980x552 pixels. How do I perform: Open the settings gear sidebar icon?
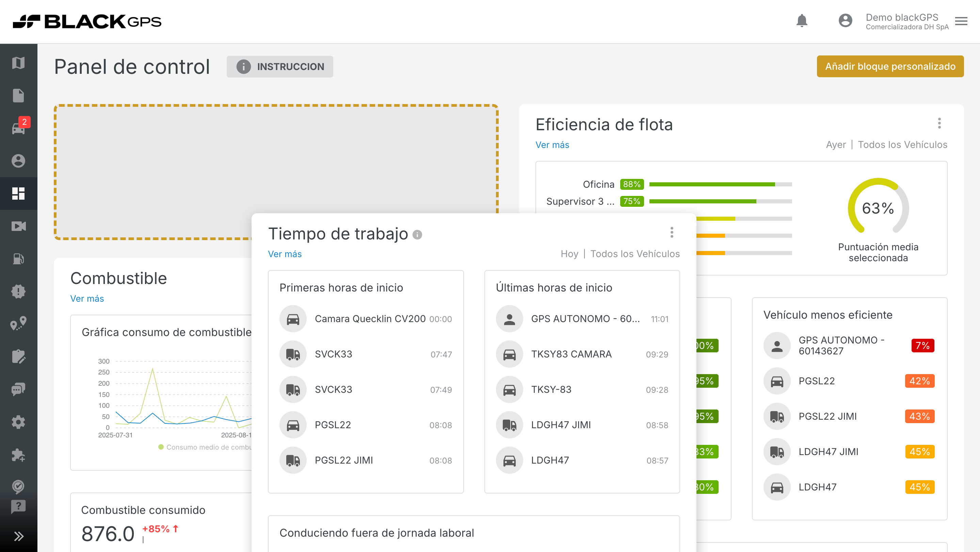(18, 422)
